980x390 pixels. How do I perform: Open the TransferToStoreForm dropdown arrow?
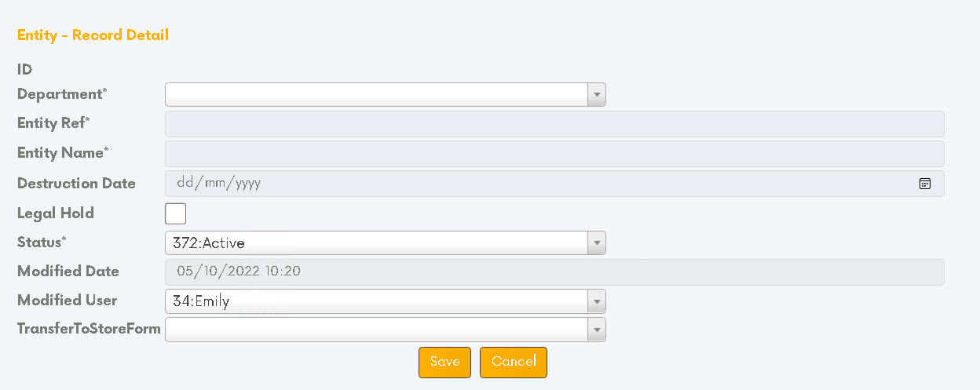pos(597,330)
